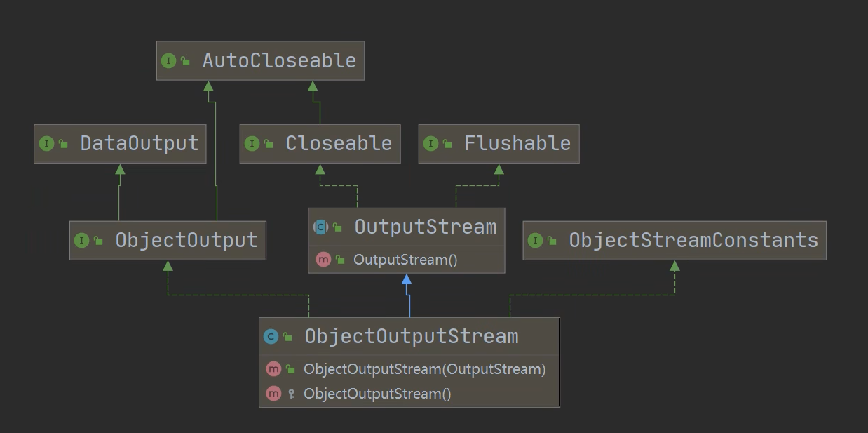Click the interface icon next to Flushable
The width and height of the screenshot is (868, 433).
click(x=430, y=144)
